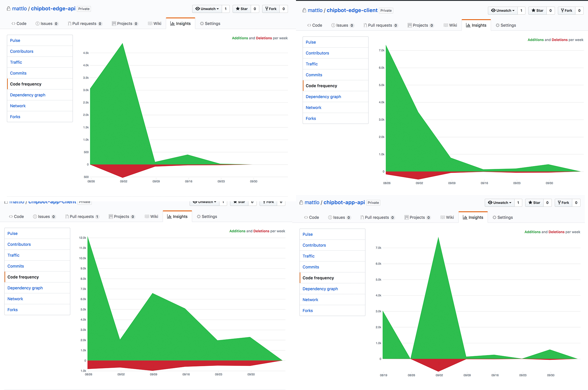
Task: Click 08/19 date label on chipbot-app-api chart
Action: pos(383,375)
